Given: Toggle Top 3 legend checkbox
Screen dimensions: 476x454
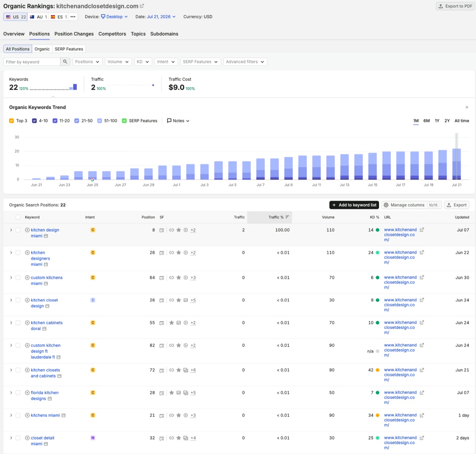Looking at the screenshot, I should [11, 121].
